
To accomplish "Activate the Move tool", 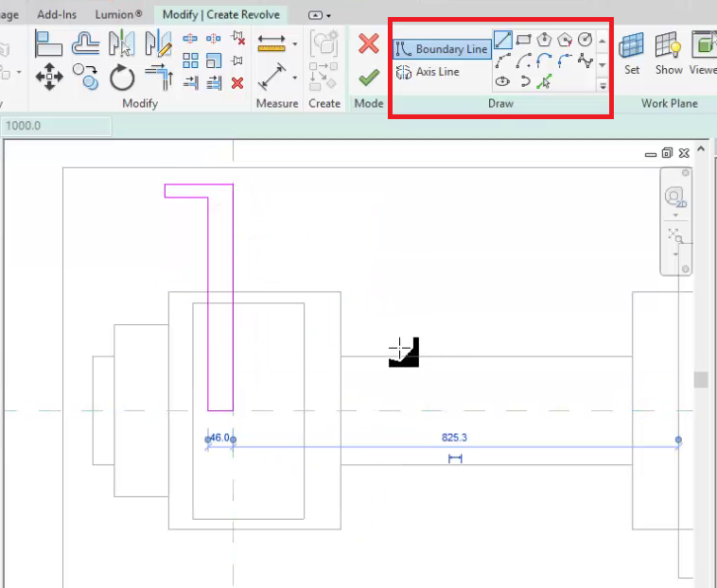I will [49, 77].
